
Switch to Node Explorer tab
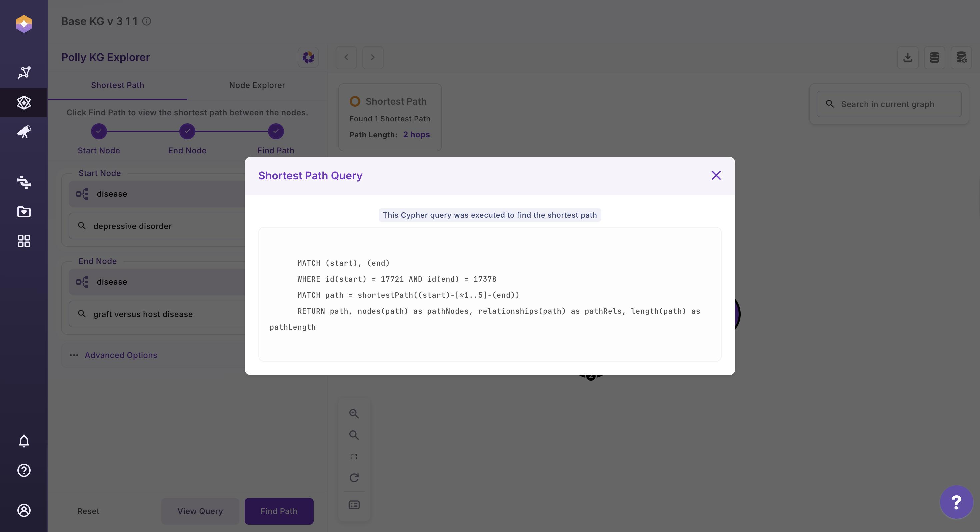point(257,85)
